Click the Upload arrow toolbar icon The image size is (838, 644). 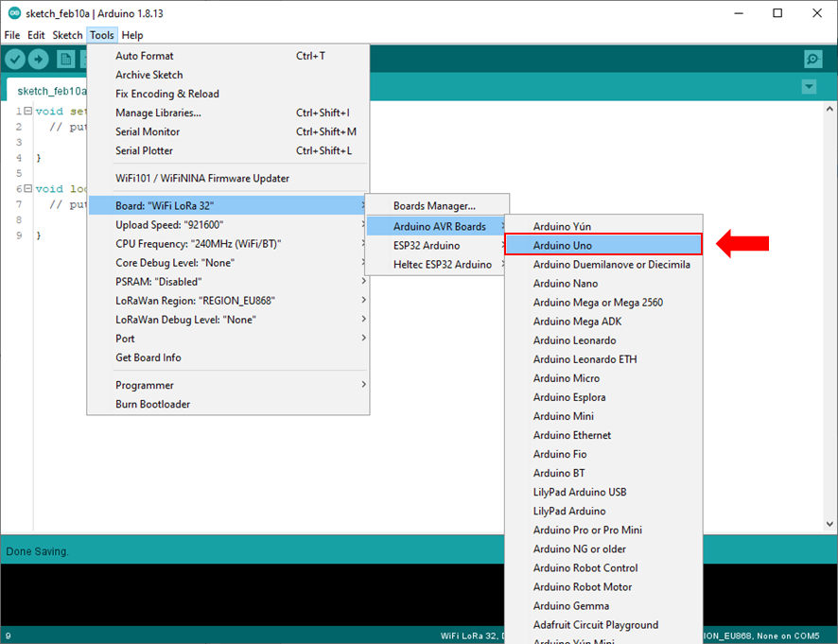[x=38, y=59]
